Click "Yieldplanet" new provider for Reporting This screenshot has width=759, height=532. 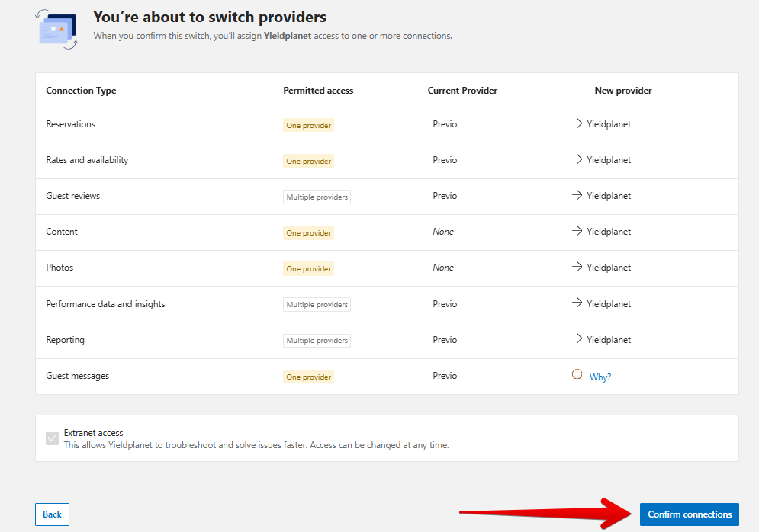[609, 340]
